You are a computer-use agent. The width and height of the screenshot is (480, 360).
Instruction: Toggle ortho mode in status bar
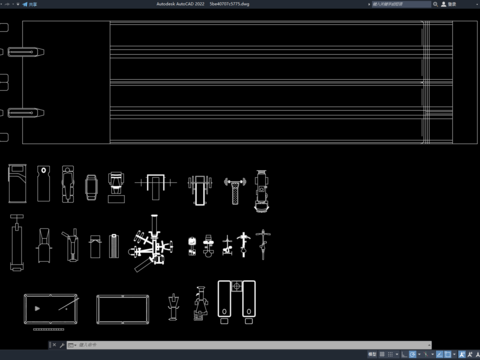coord(404,354)
